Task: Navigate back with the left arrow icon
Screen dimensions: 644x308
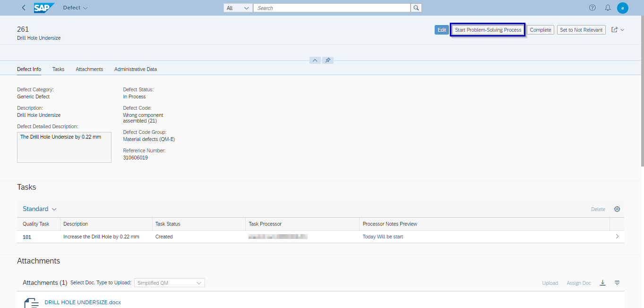Action: coord(23,8)
